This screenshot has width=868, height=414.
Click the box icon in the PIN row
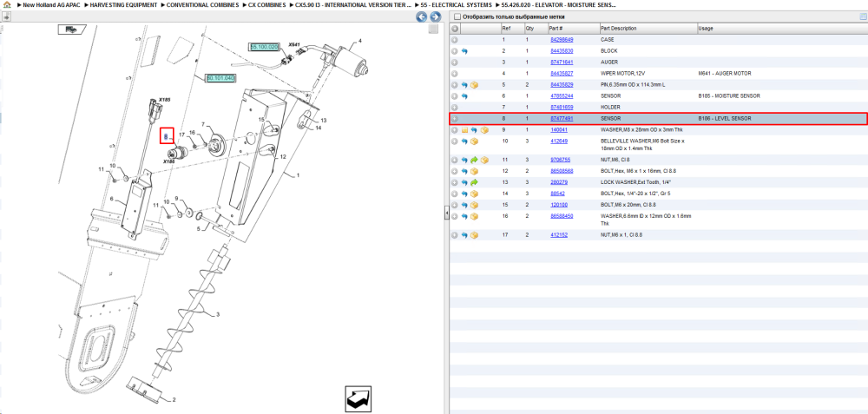475,85
